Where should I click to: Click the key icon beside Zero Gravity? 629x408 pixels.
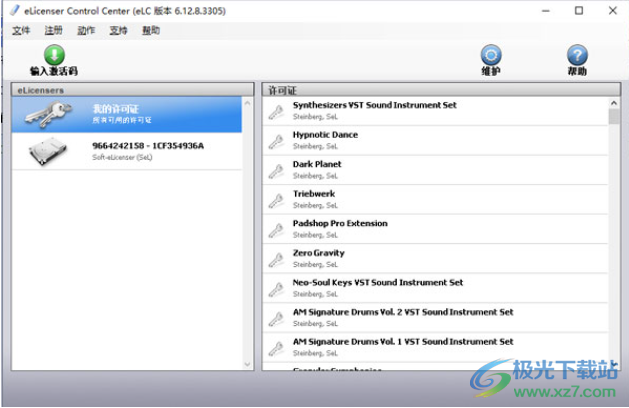tap(276, 260)
